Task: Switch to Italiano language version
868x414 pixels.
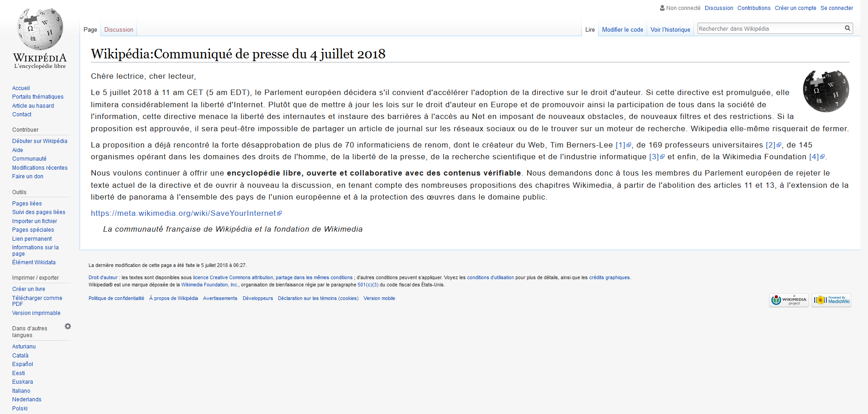Action: (x=21, y=391)
